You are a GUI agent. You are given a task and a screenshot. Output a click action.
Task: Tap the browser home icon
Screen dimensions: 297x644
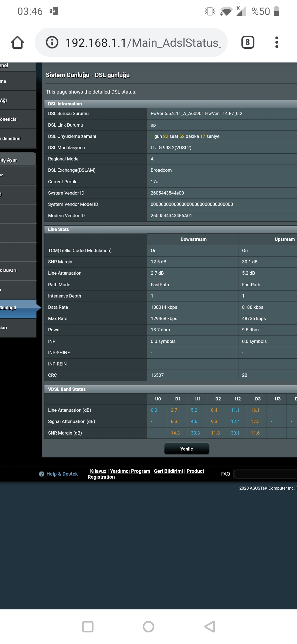(x=17, y=42)
